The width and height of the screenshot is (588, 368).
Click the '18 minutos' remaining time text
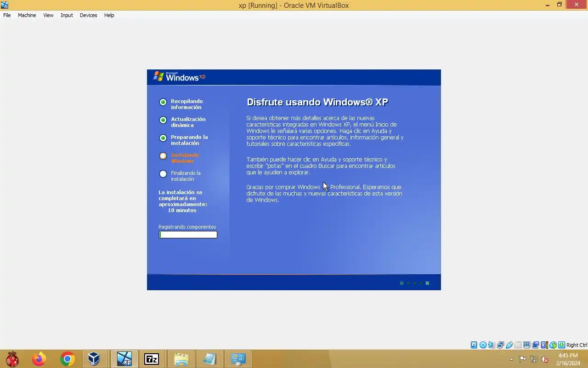(x=182, y=210)
